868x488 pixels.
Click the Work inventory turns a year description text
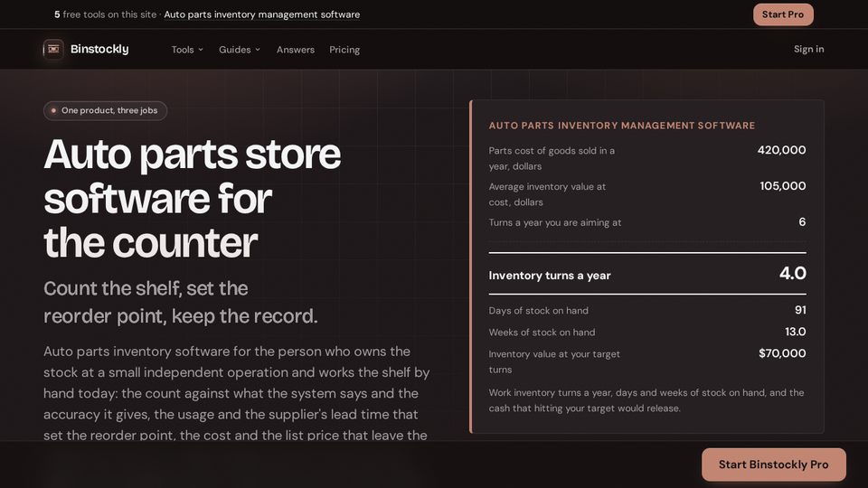point(646,400)
